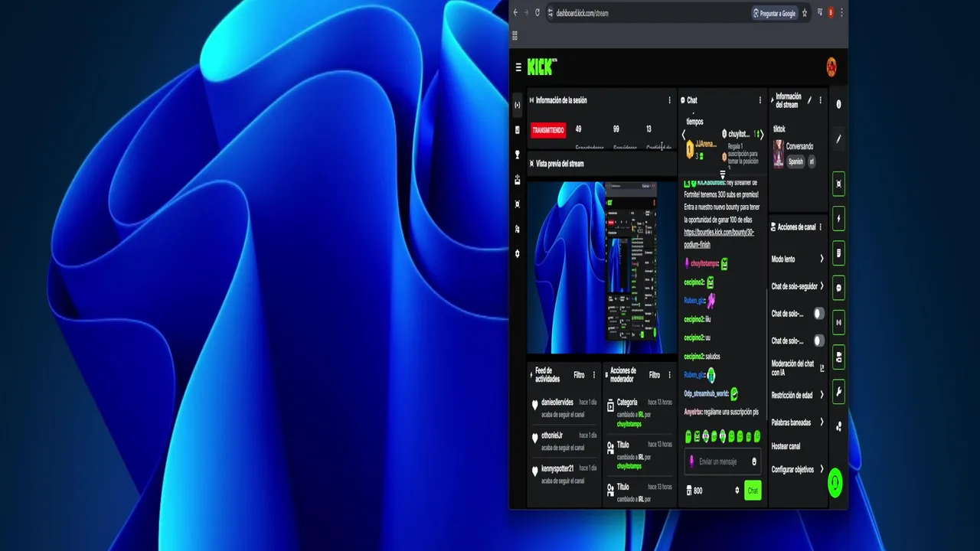The height and width of the screenshot is (551, 980).
Task: Click the browser reload button
Action: click(x=537, y=13)
